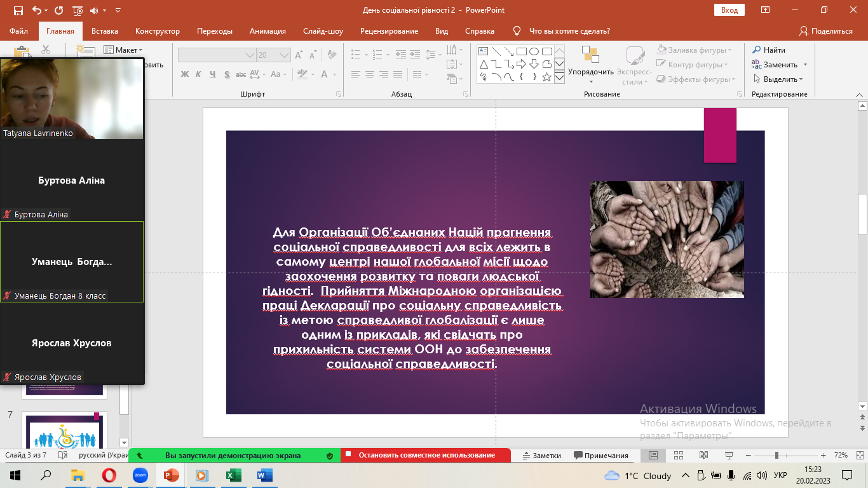The image size is (868, 488).
Task: Open the Макет layout dropdown
Action: [x=123, y=50]
